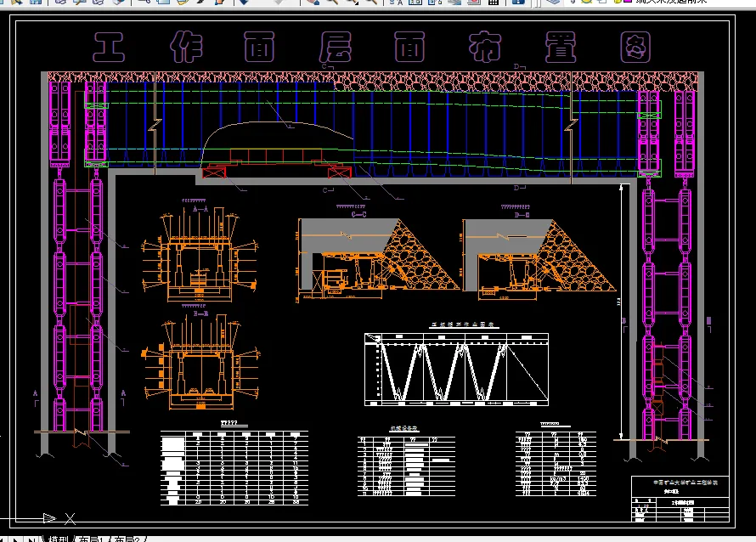Select the title character 作
Image resolution: width=756 pixels, height=542 pixels.
tap(186, 48)
